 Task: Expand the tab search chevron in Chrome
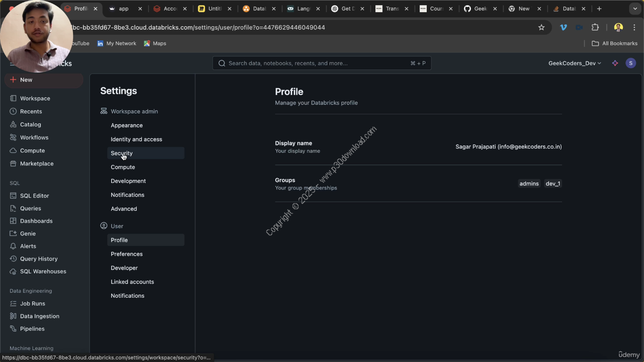click(635, 9)
